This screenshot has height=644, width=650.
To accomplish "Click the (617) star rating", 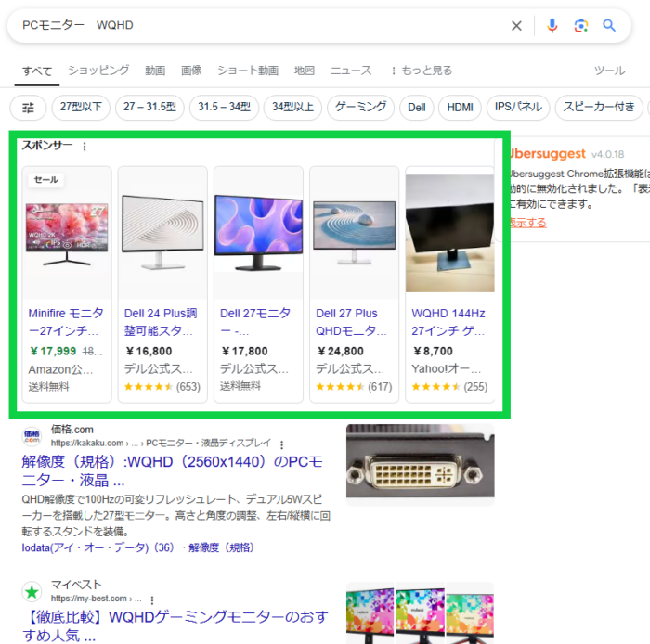I will pos(354,387).
